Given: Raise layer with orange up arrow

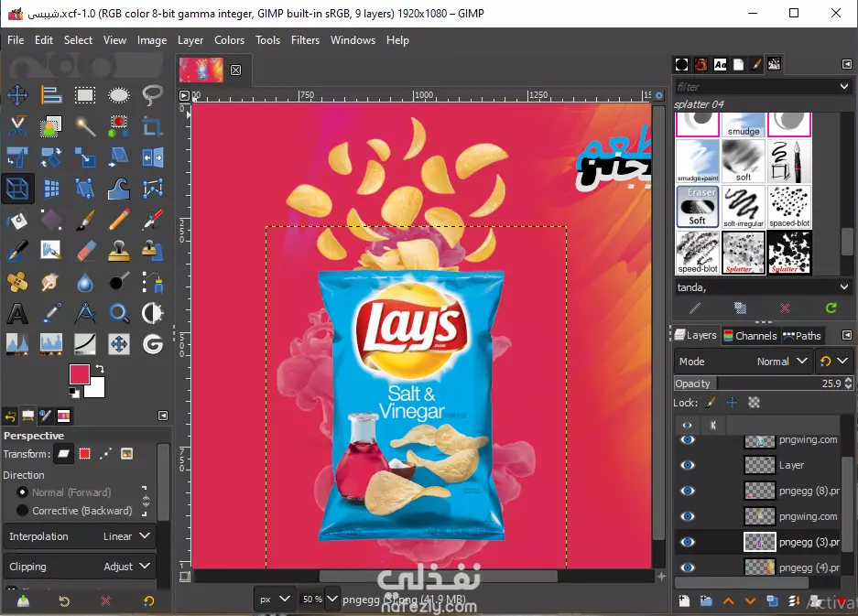Looking at the screenshot, I should (x=728, y=601).
